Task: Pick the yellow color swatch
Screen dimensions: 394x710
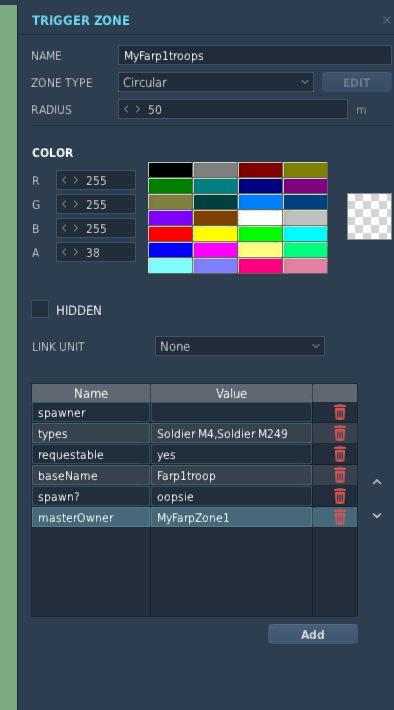Action: click(215, 234)
